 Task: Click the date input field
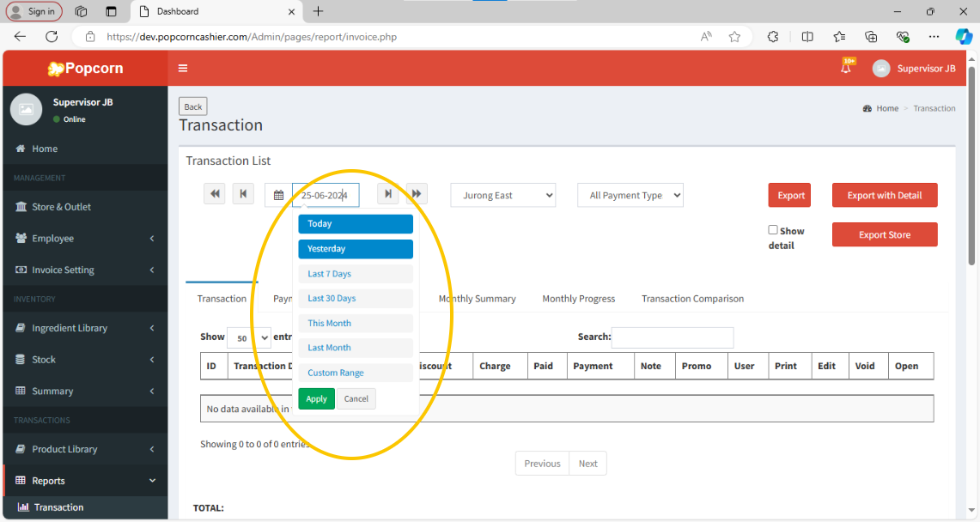coord(326,196)
